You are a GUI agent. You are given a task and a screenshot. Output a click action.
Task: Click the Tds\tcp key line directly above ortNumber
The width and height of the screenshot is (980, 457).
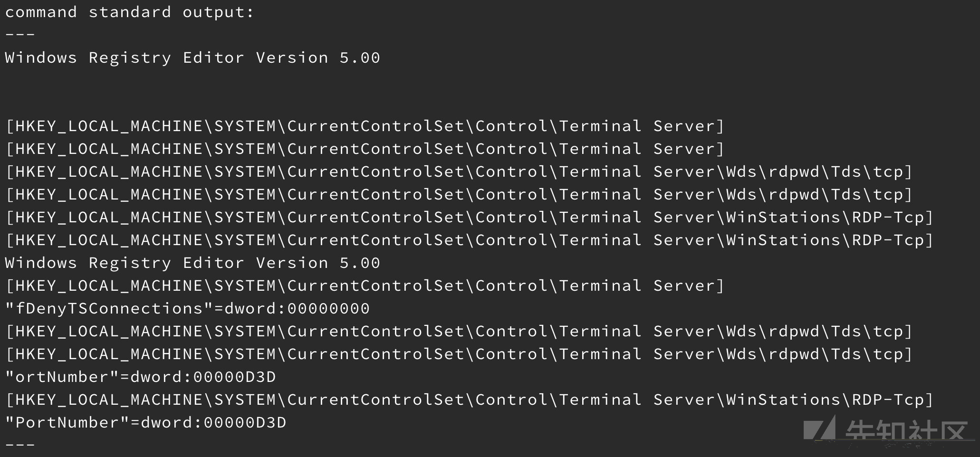point(459,354)
